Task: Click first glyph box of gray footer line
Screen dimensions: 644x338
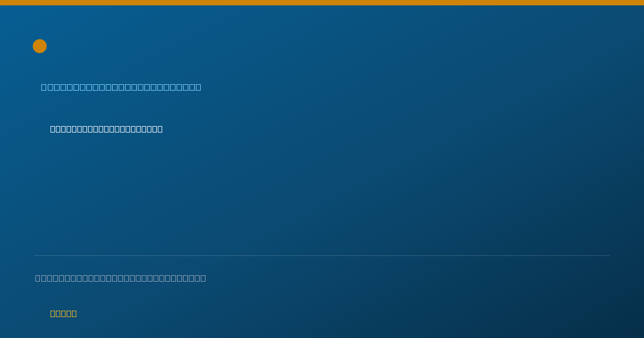Action: [38, 278]
